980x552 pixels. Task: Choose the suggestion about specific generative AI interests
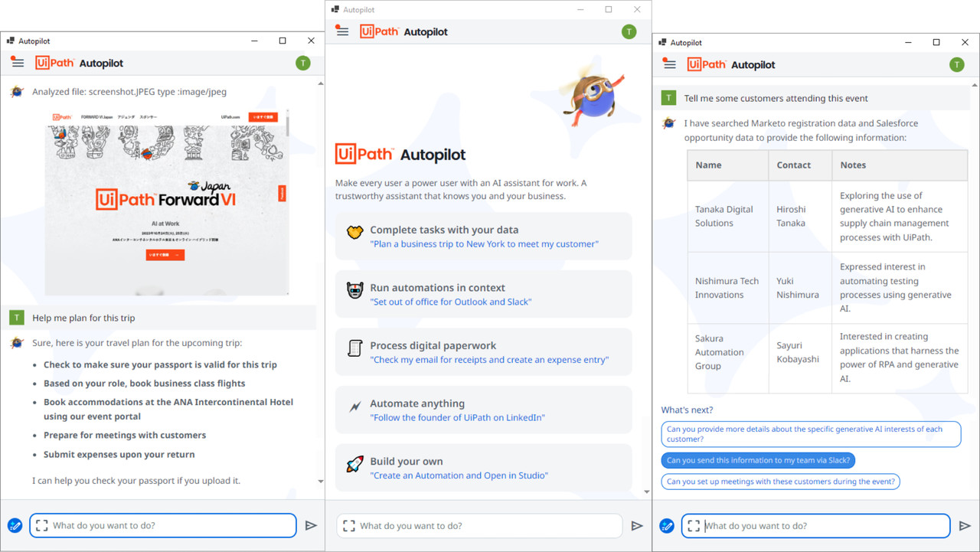pyautogui.click(x=810, y=434)
